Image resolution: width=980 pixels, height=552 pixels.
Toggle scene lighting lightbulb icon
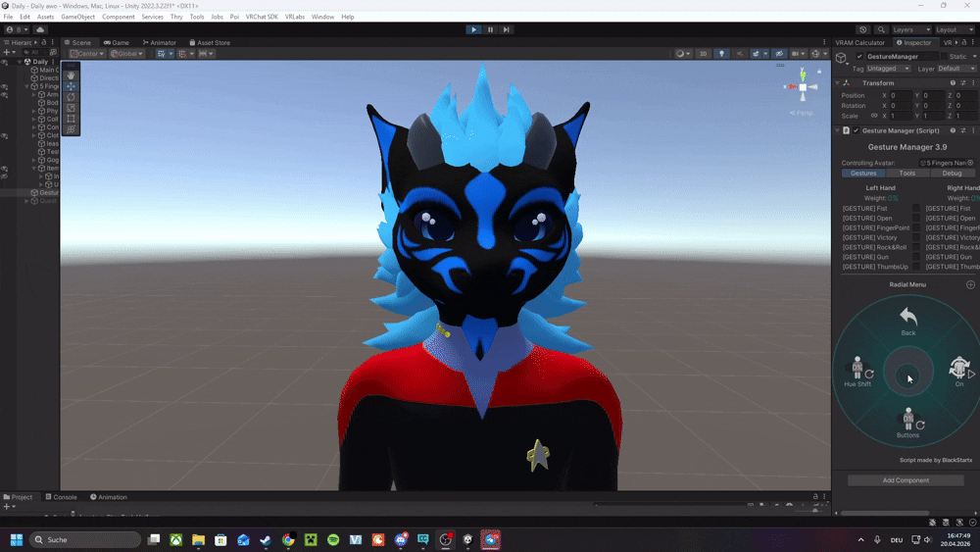(x=722, y=54)
